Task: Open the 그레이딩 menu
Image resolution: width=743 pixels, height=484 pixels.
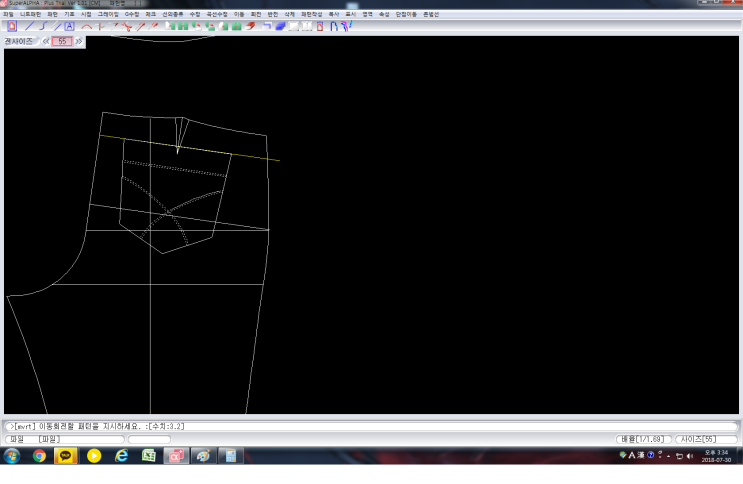Action: [108, 15]
